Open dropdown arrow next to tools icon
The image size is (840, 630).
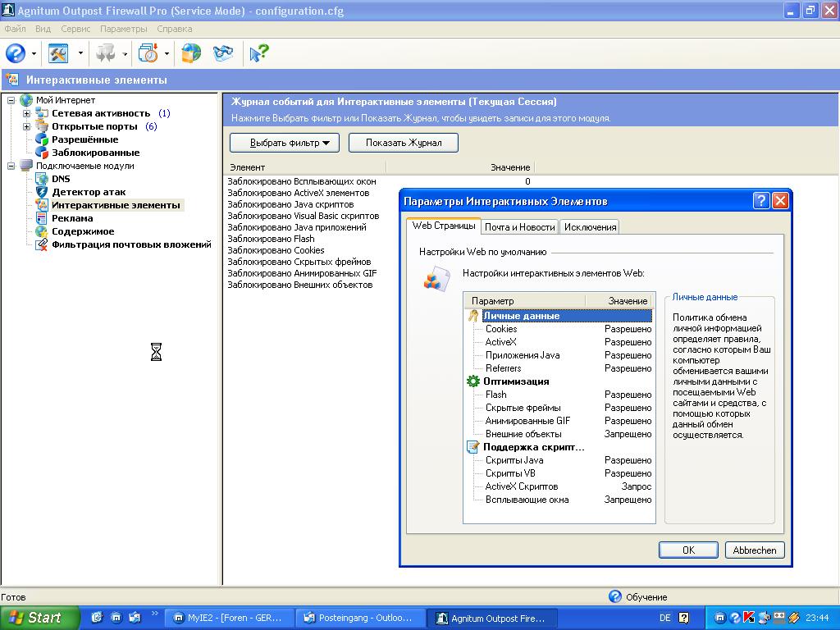(x=80, y=53)
